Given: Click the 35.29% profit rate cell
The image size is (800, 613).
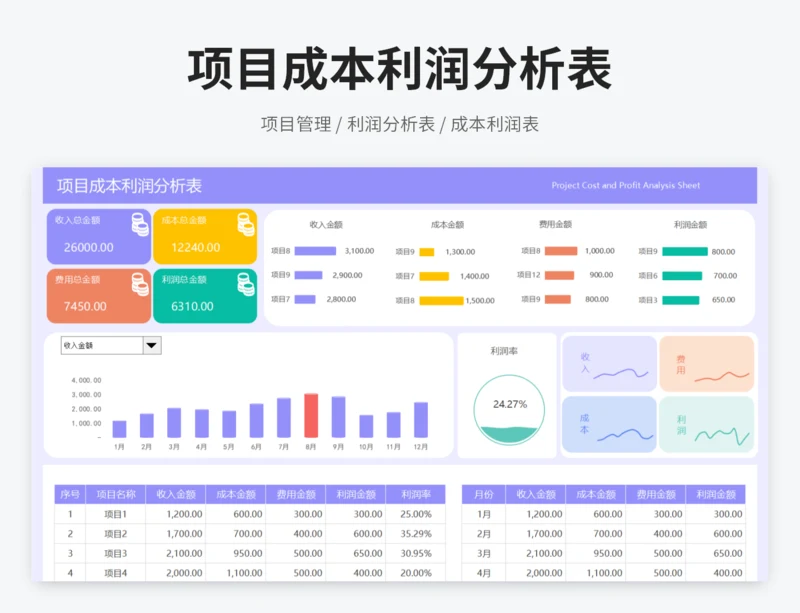Looking at the screenshot, I should [x=416, y=534].
